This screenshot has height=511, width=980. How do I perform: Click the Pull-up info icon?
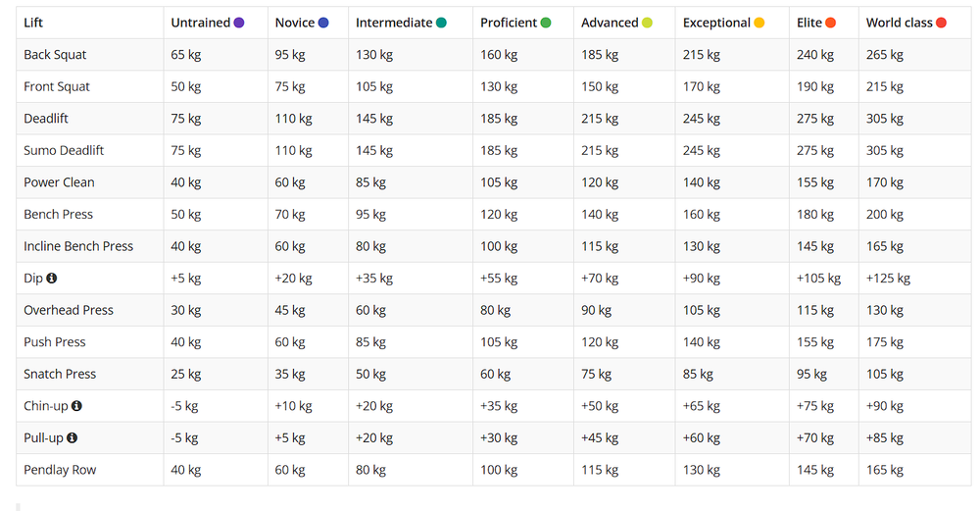(x=72, y=438)
